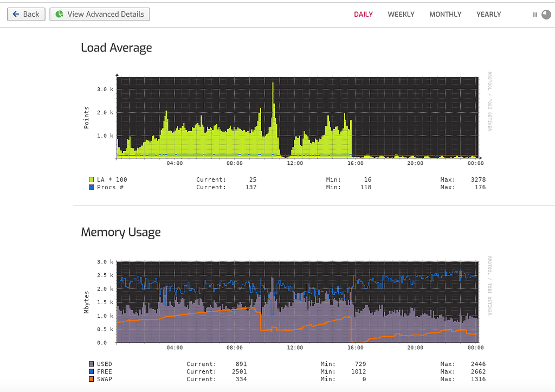Open View Advanced Details

[x=99, y=15]
